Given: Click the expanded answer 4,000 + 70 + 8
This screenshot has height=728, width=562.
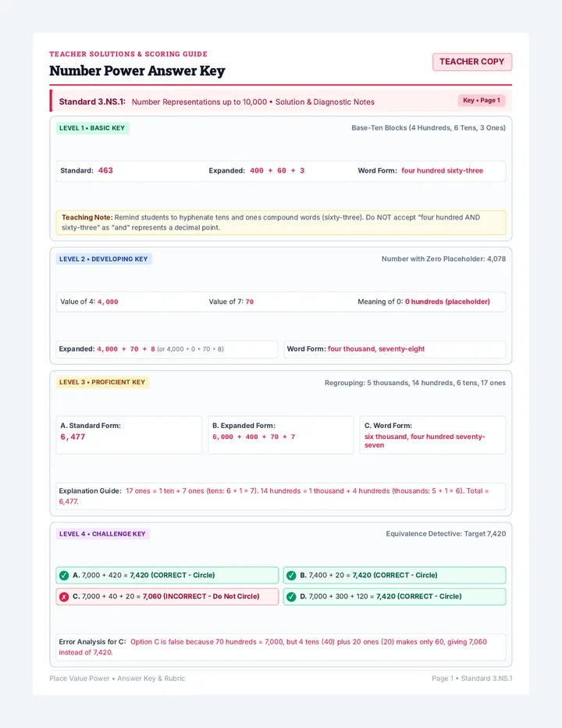Looking at the screenshot, I should pyautogui.click(x=126, y=349).
